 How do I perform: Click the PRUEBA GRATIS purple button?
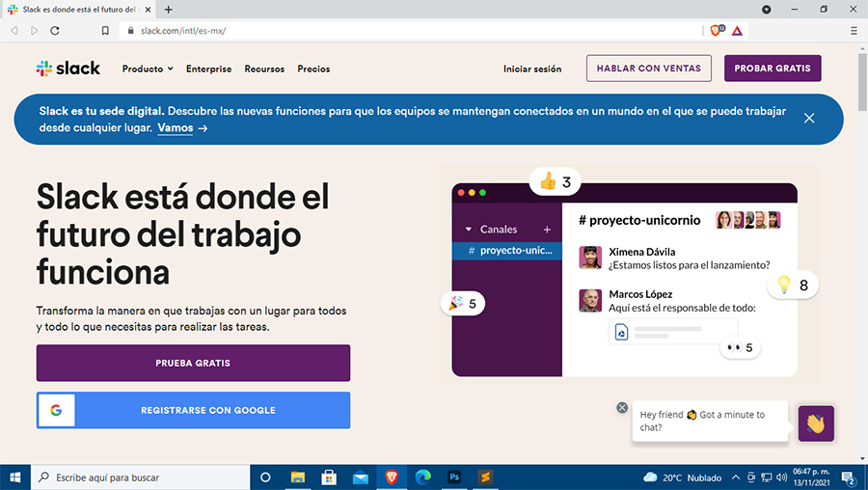(193, 363)
